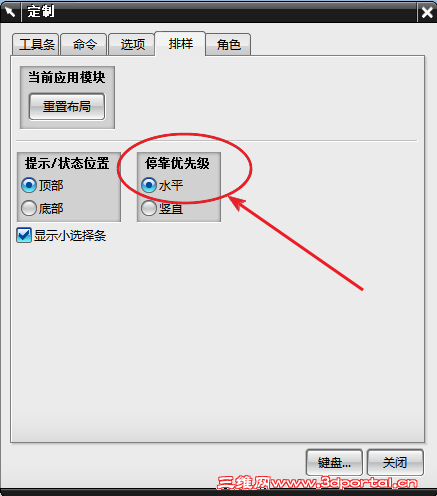Toggle the 显示小选择条 checkbox
This screenshot has height=496, width=437.
pyautogui.click(x=61, y=235)
